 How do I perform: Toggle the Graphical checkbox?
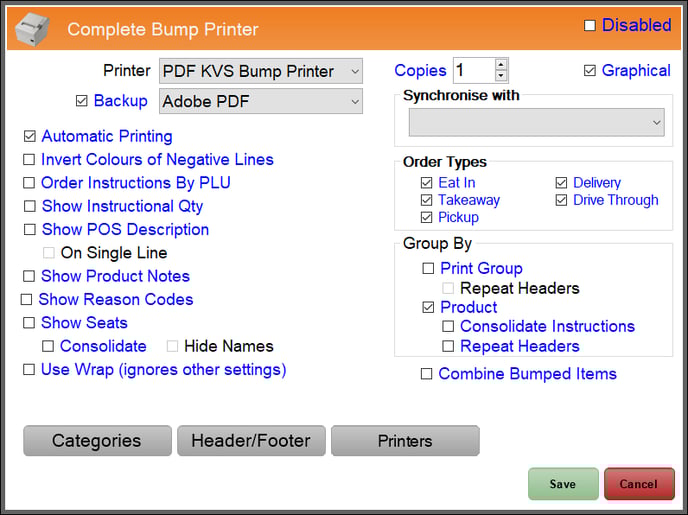pyautogui.click(x=590, y=71)
